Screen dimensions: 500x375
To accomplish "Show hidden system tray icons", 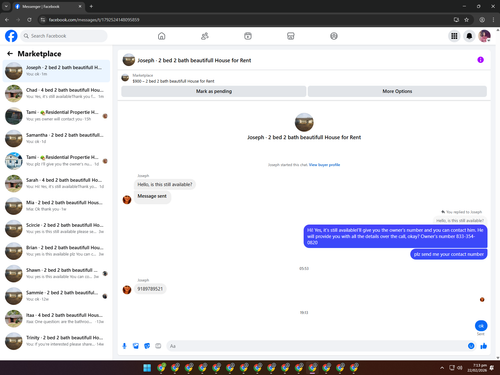I will pyautogui.click(x=442, y=368).
